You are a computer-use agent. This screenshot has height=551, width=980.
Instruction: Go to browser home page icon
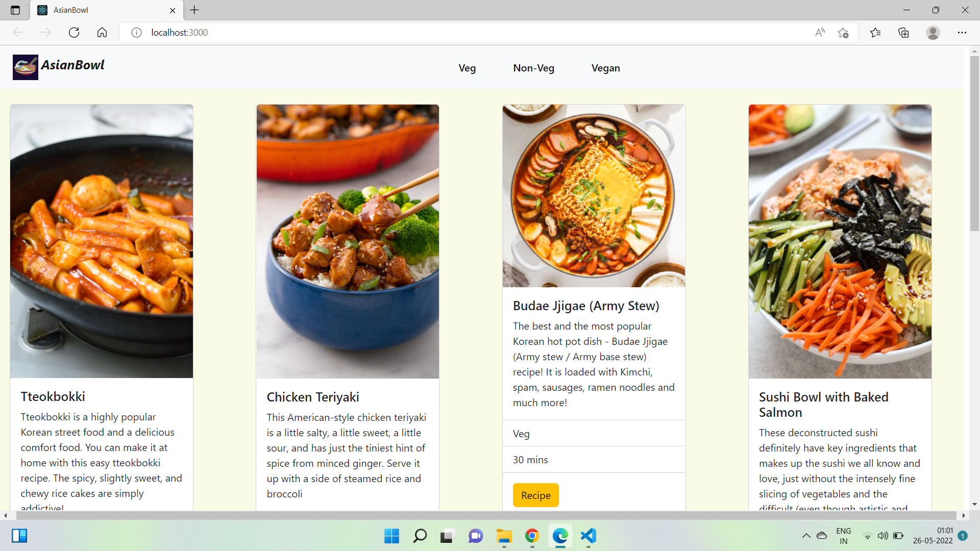[x=102, y=33]
